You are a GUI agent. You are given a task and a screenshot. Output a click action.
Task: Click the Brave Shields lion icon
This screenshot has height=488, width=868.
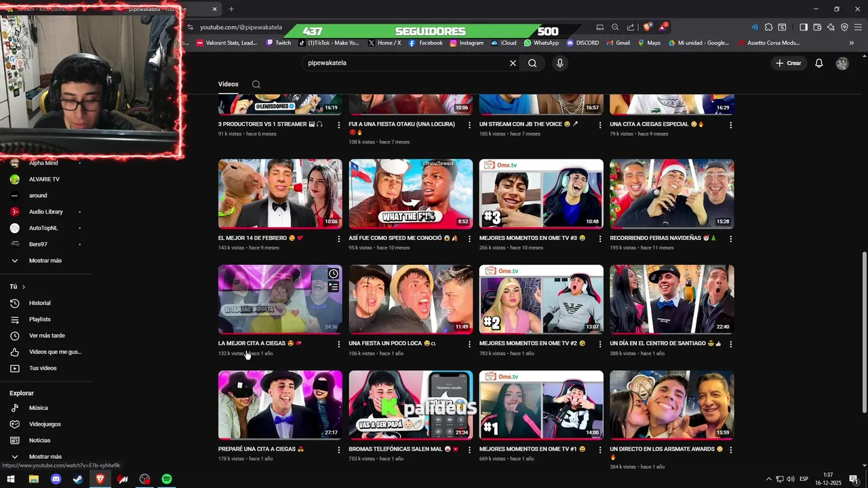[647, 27]
